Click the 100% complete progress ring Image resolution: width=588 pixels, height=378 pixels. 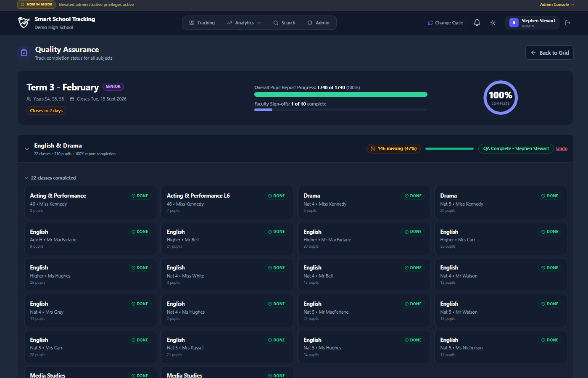click(501, 98)
